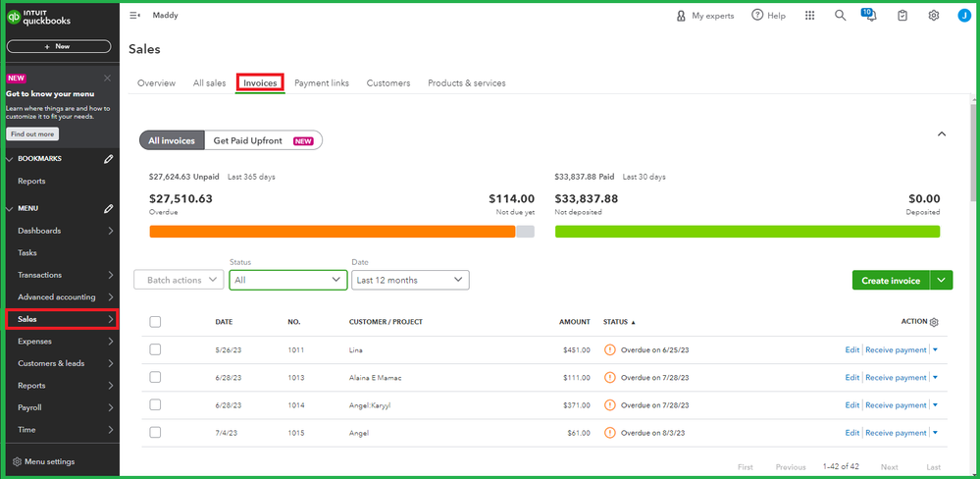Collapse the invoice summary chevron
Image resolution: width=980 pixels, height=479 pixels.
pos(942,133)
